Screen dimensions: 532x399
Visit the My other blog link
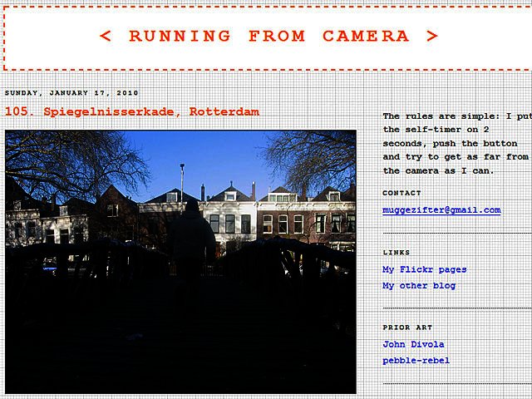419,286
